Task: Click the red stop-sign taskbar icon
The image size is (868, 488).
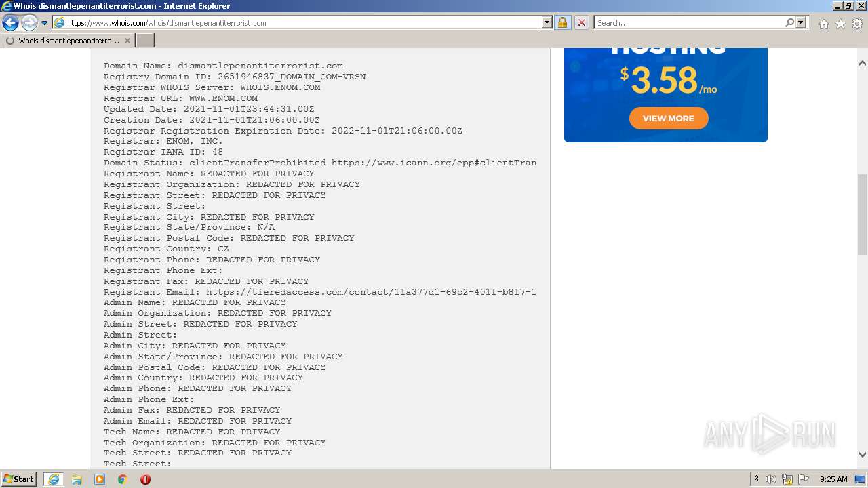Action: [145, 479]
